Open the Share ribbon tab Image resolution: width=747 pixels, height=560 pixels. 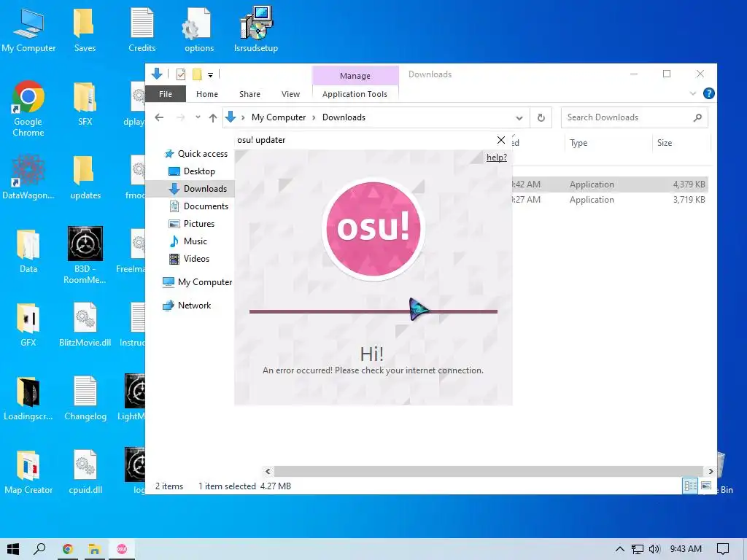coord(249,94)
